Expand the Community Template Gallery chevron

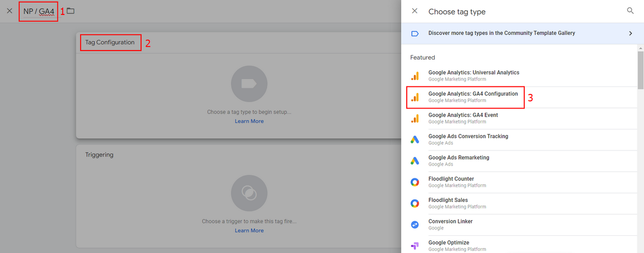630,33
